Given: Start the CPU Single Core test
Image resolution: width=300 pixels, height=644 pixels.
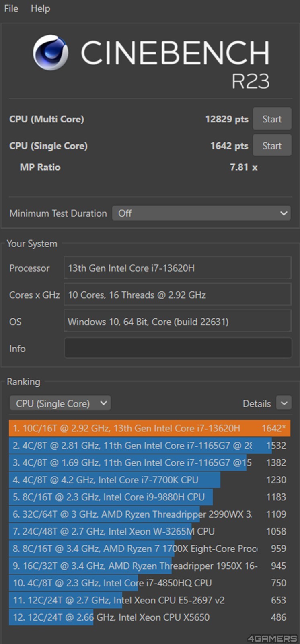Looking at the screenshot, I should pos(272,146).
